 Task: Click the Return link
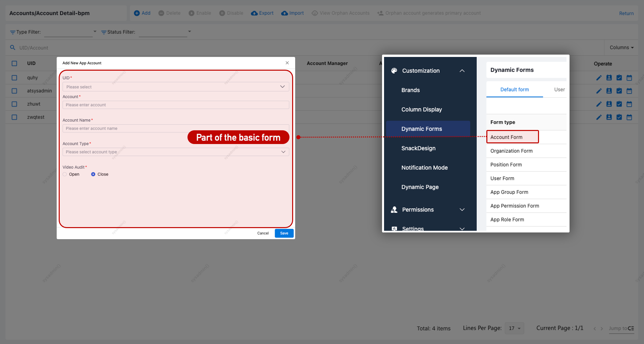[626, 13]
